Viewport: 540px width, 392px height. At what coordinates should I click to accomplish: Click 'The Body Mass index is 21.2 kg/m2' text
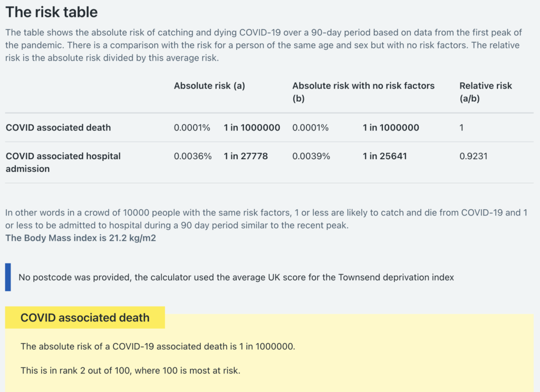click(81, 238)
